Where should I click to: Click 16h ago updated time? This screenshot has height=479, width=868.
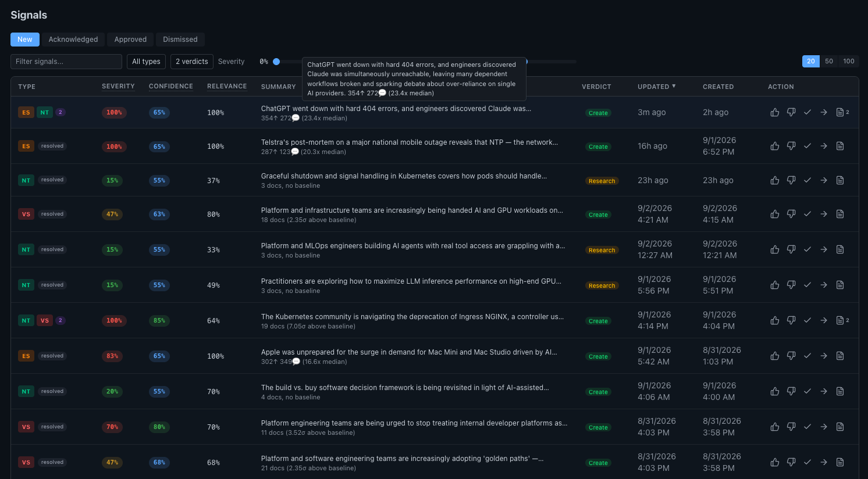coord(652,146)
